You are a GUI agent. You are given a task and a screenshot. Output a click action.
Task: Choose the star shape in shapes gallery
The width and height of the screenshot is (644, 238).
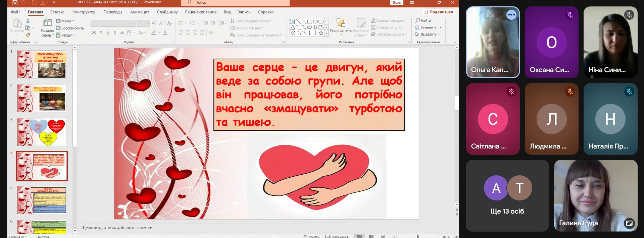point(321,33)
